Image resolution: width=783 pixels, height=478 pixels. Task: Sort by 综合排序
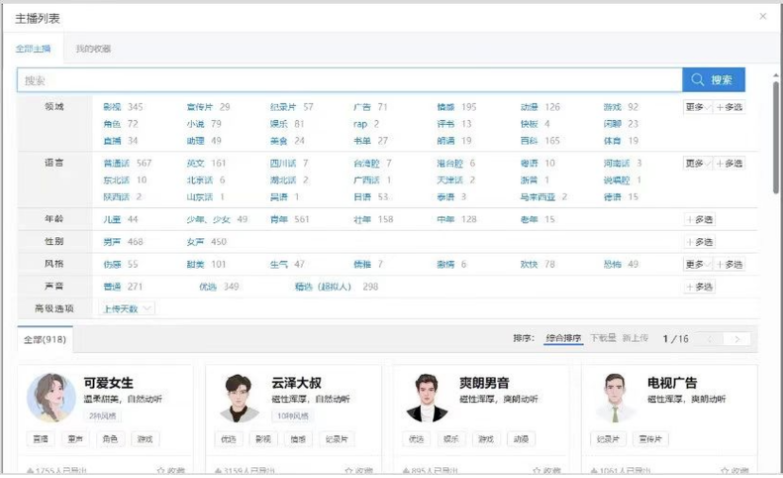(563, 338)
